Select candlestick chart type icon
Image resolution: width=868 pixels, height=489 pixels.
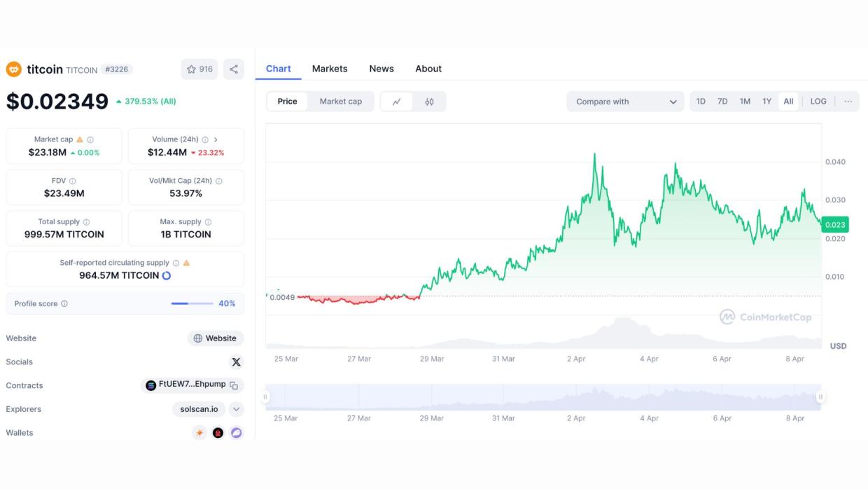[429, 102]
